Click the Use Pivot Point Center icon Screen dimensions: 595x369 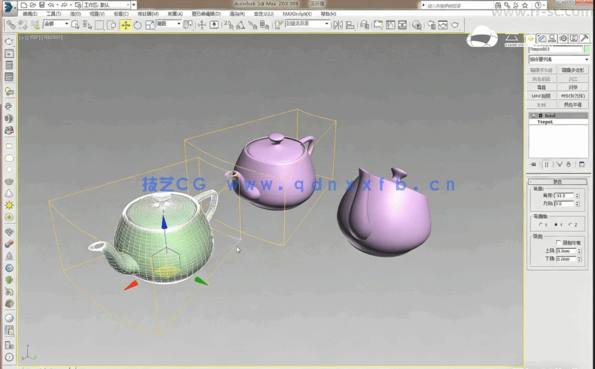pyautogui.click(x=188, y=25)
